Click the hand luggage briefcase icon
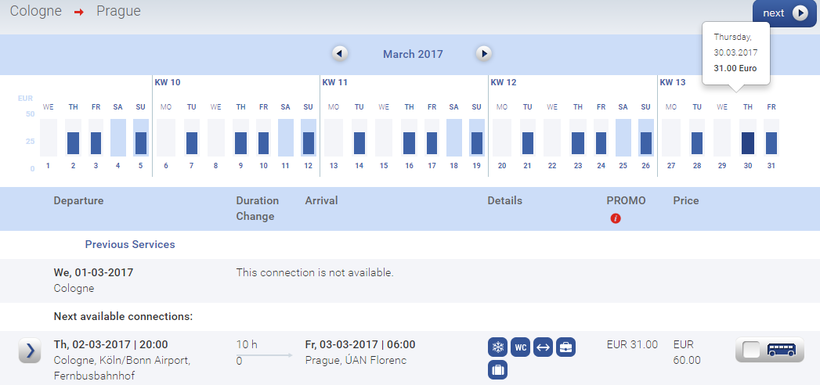 pos(566,347)
